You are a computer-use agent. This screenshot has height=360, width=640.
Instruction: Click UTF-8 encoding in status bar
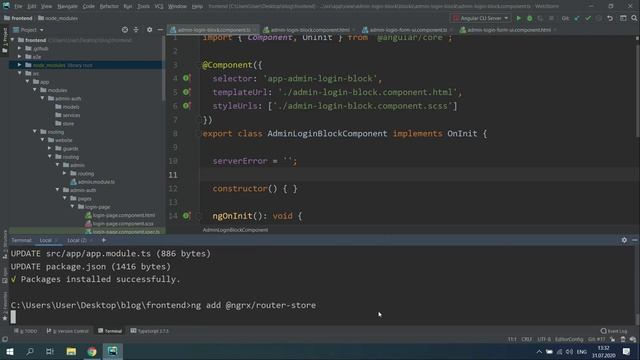[x=544, y=339]
